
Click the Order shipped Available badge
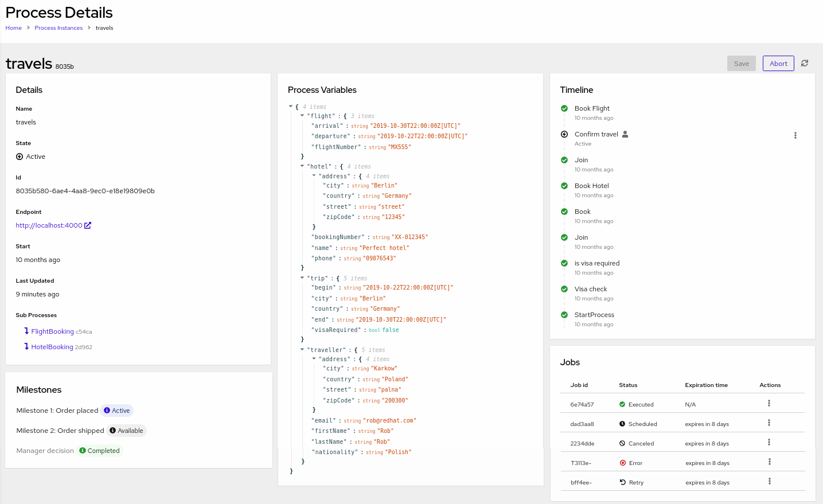[x=127, y=431]
